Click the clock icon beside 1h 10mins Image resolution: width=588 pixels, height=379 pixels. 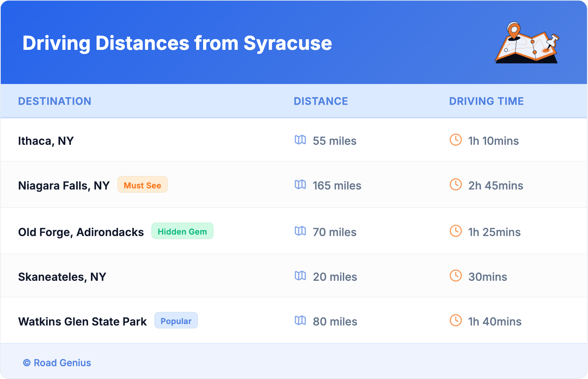456,140
